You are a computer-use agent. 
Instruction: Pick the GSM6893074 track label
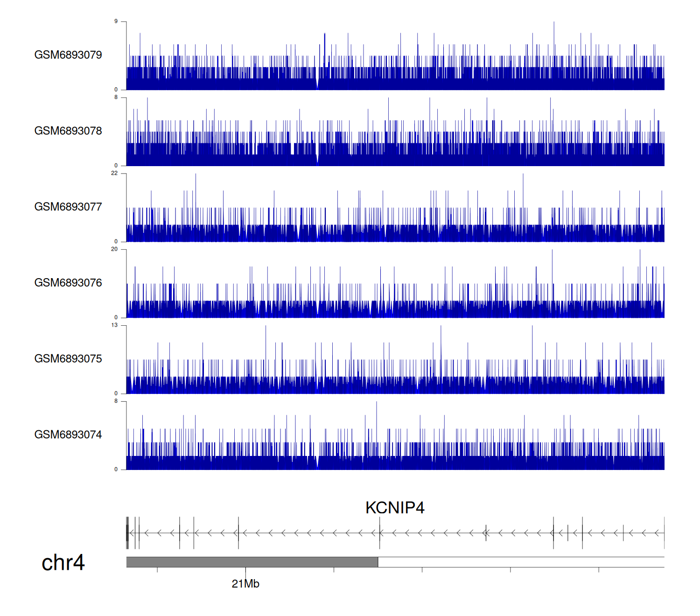(x=68, y=435)
